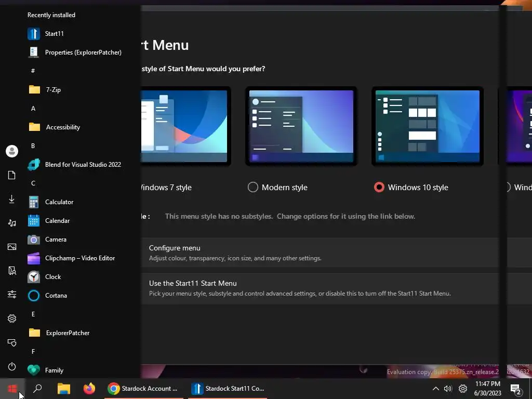Viewport: 532px width, 399px height.
Task: Show hidden tray icons chevron
Action: [x=436, y=389]
